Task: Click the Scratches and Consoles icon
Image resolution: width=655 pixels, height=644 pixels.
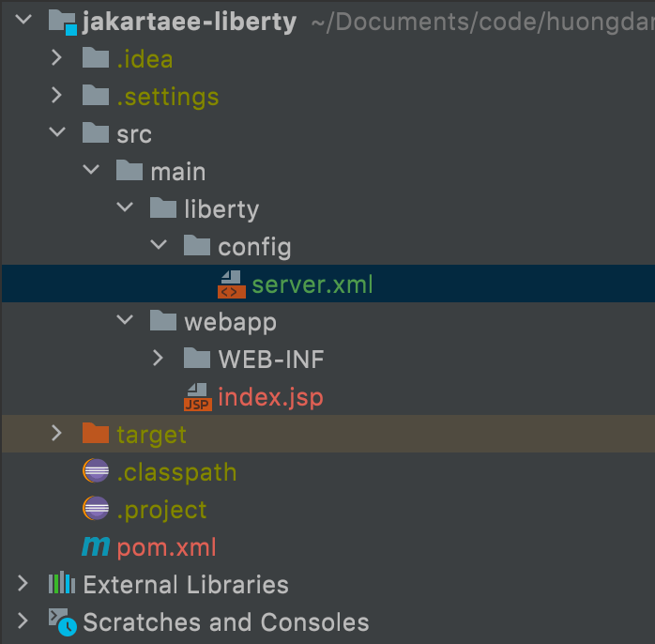Action: coord(62,621)
